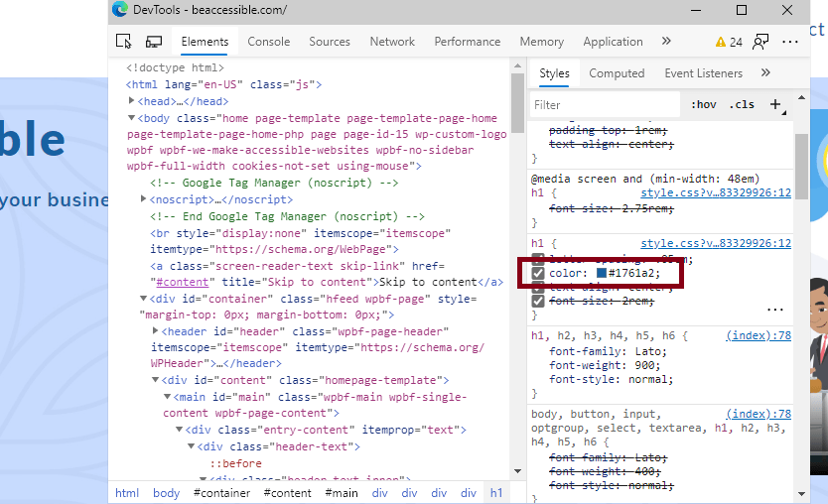The height and width of the screenshot is (504, 828).
Task: Open (index):78 link for body, button rule
Action: pos(759,414)
